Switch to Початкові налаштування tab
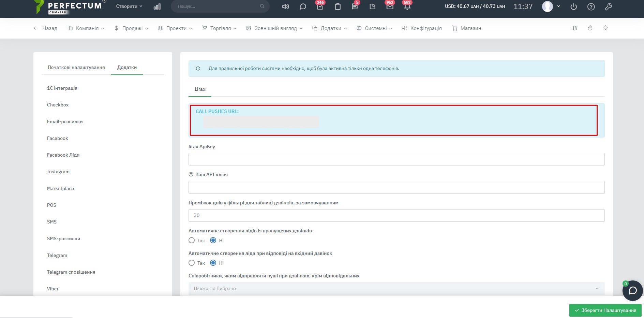The height and width of the screenshot is (318, 644). (76, 68)
